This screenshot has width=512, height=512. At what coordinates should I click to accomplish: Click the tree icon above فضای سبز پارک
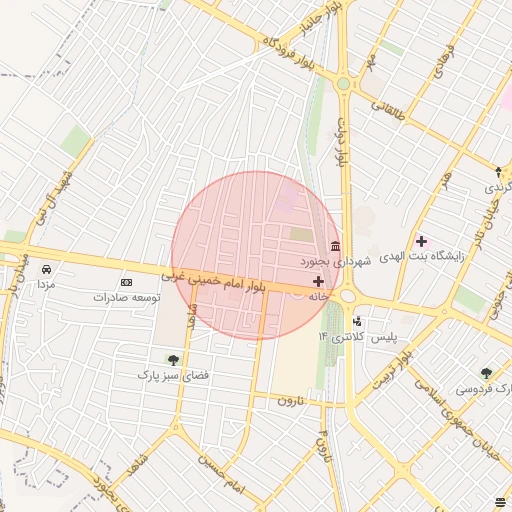(x=173, y=360)
